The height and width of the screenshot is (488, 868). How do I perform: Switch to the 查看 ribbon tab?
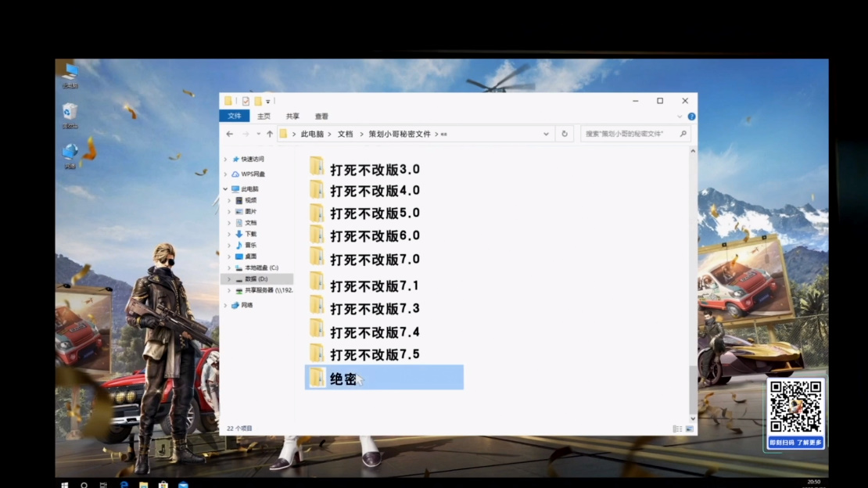click(x=321, y=117)
